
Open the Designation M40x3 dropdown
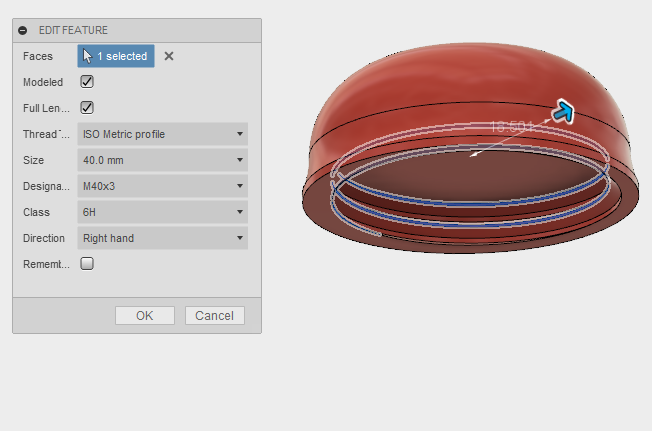(163, 186)
